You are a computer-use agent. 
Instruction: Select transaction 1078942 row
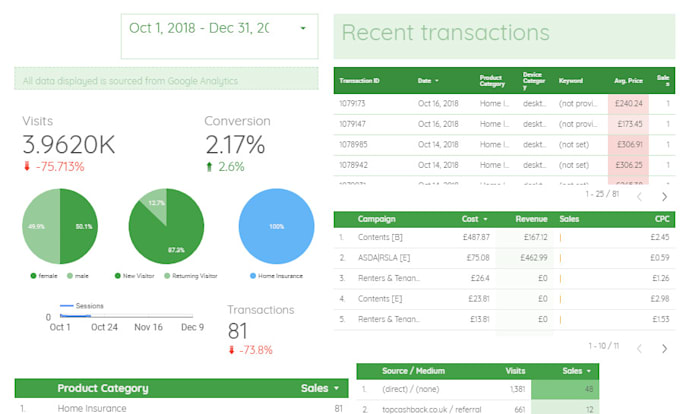pos(504,165)
